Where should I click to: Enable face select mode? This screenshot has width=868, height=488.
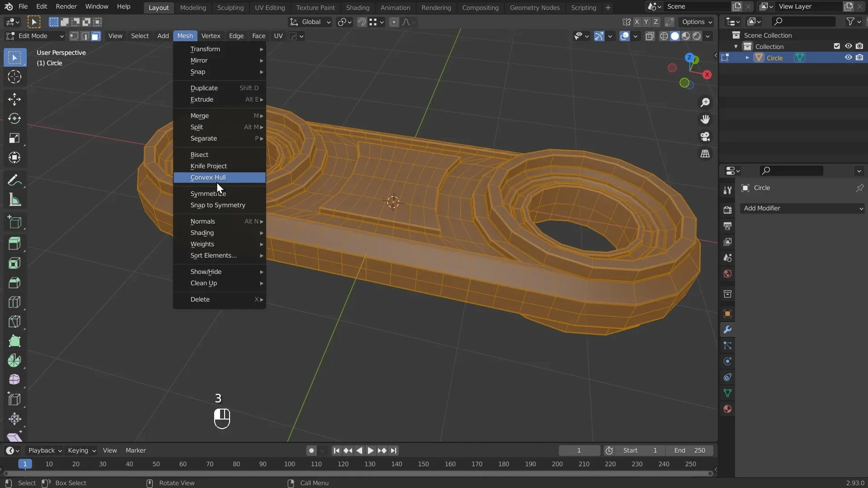pyautogui.click(x=96, y=36)
